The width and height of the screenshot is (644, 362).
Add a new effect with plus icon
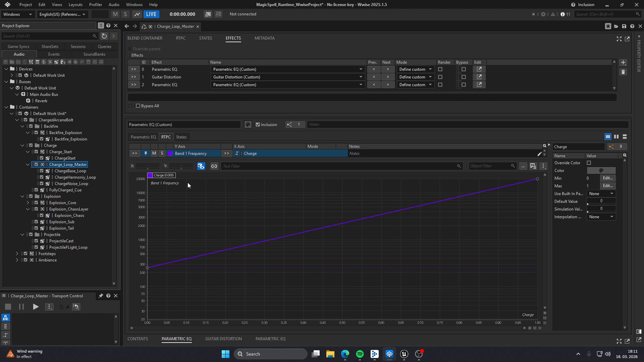[623, 63]
